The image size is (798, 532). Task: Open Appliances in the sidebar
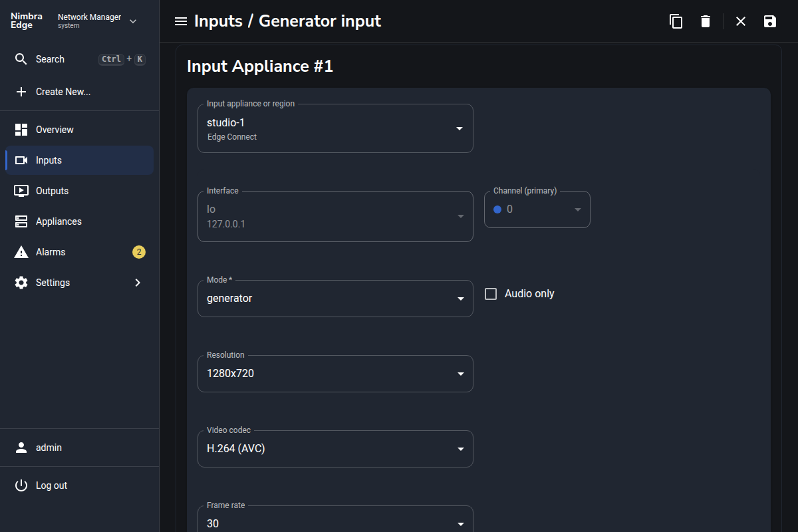coord(79,221)
